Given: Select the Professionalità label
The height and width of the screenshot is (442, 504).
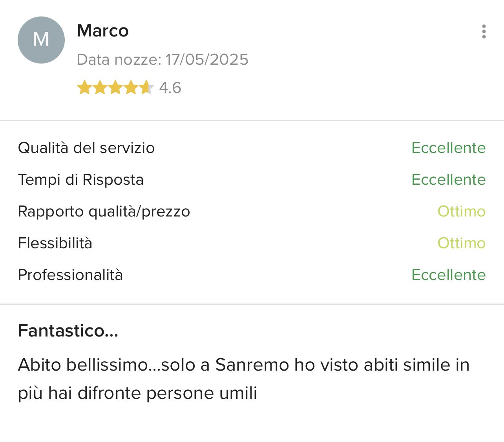Looking at the screenshot, I should click(x=70, y=275).
